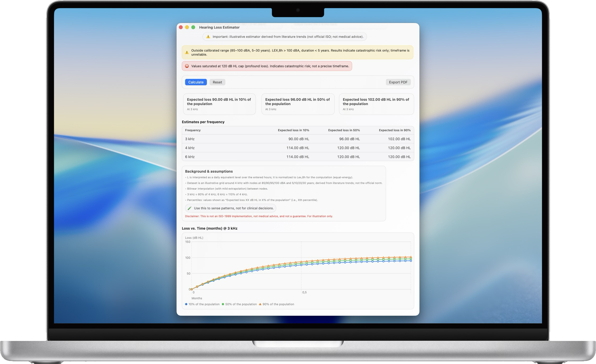Click the Expected loss in 50% column header
This screenshot has height=364, width=596.
344,130
